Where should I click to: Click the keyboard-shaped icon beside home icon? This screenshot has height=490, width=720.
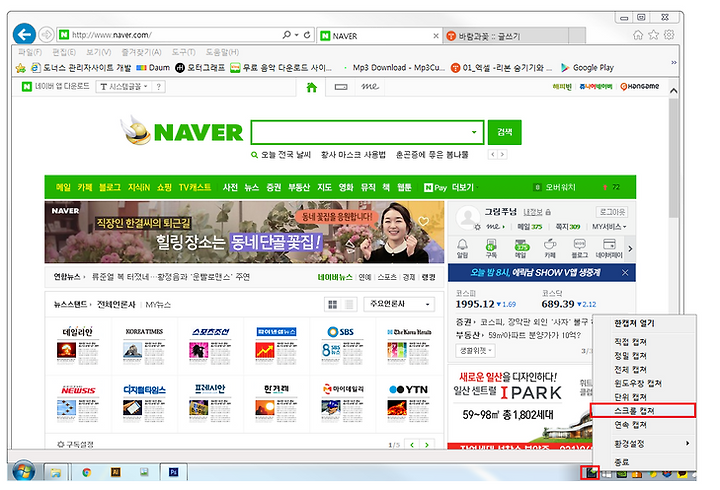point(341,87)
